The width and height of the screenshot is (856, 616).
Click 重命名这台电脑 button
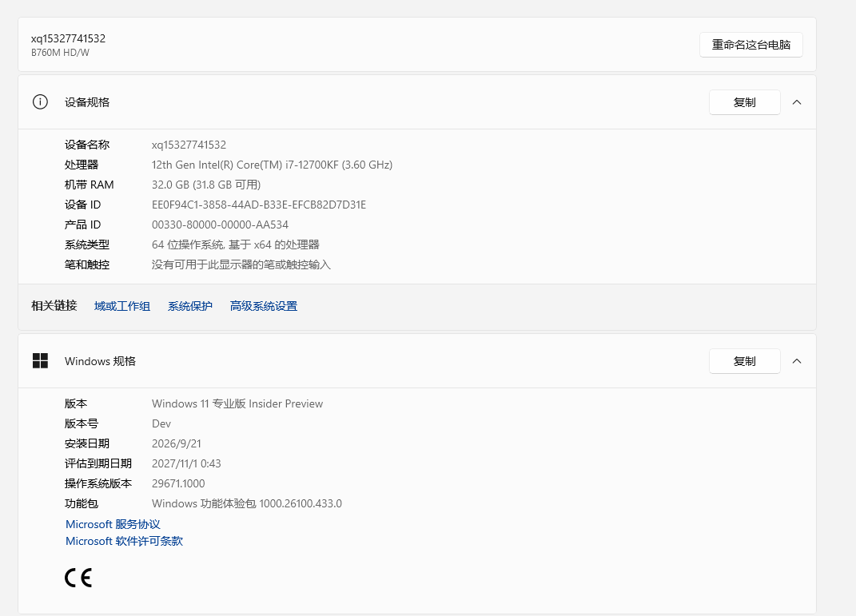tap(751, 45)
